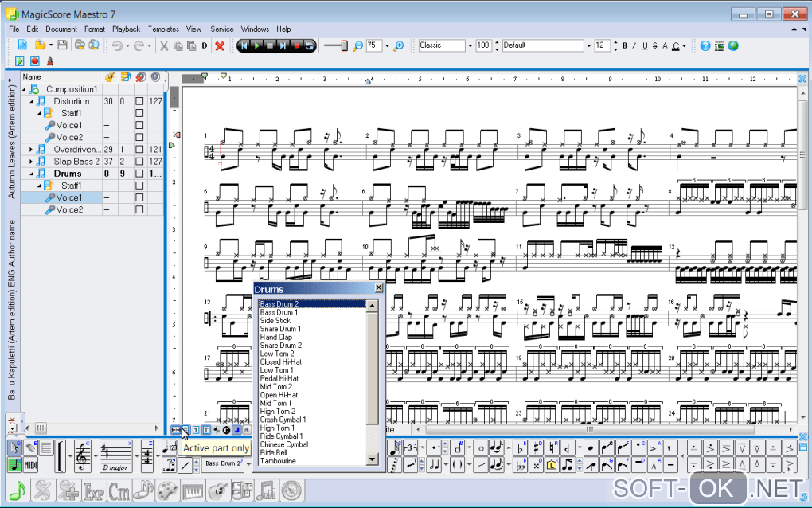The width and height of the screenshot is (812, 508).
Task: Expand the Overdriven track node
Action: coord(31,149)
